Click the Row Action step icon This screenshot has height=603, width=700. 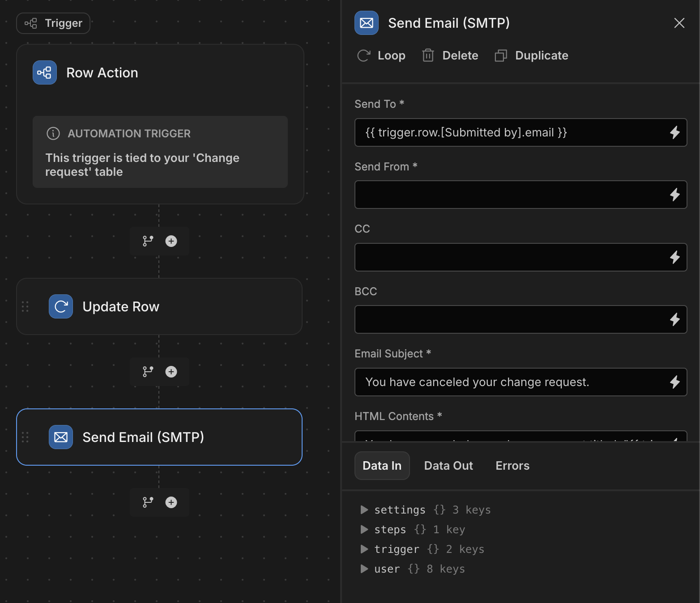(x=45, y=72)
